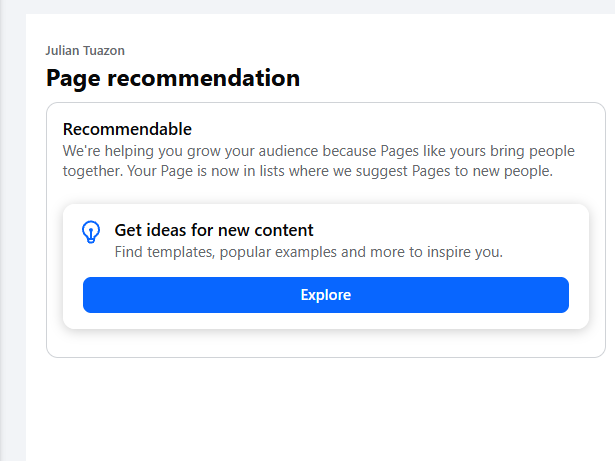Click the word 'Explore' on the button
Image resolution: width=615 pixels, height=461 pixels.
click(x=325, y=295)
